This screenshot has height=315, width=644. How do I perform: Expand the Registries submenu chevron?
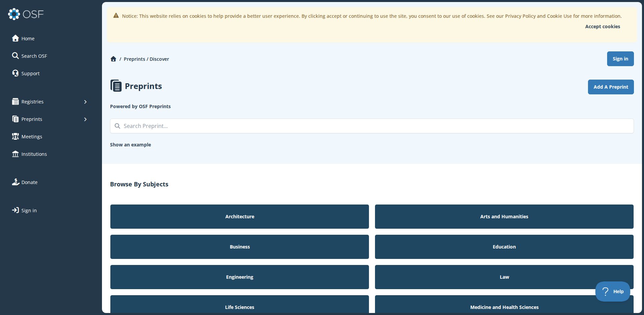(x=85, y=102)
